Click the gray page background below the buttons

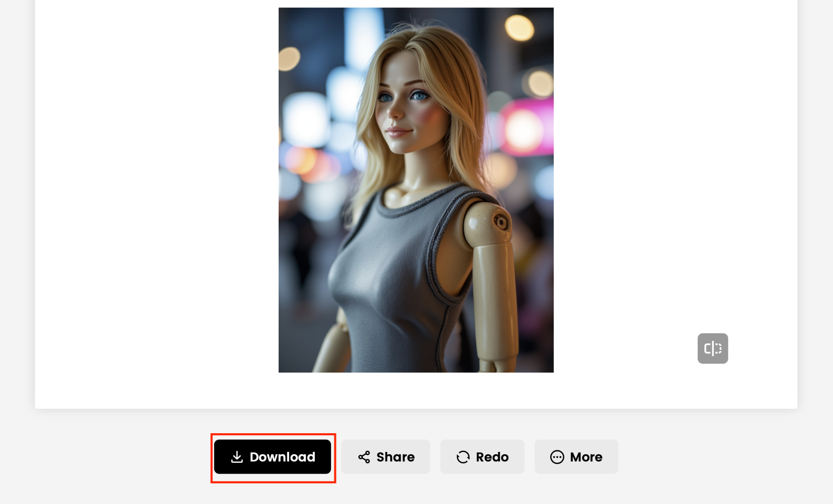416,493
